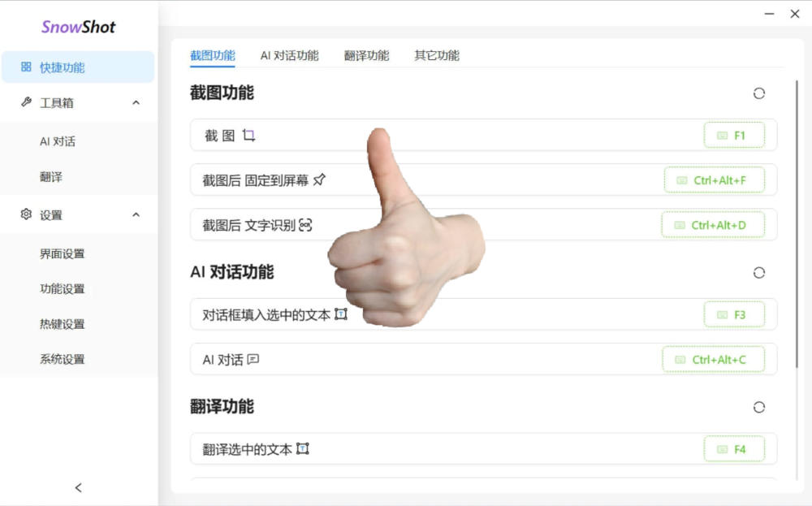The width and height of the screenshot is (812, 506).
Task: Open the 其它功能 tab
Action: pyautogui.click(x=435, y=55)
